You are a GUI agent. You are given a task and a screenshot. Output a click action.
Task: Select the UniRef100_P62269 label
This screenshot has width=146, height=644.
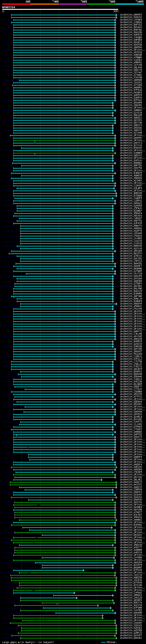point(131,354)
